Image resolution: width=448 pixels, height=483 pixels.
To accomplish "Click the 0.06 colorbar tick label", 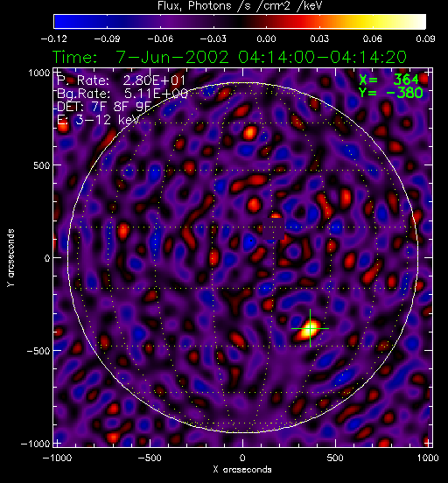I will [x=373, y=38].
